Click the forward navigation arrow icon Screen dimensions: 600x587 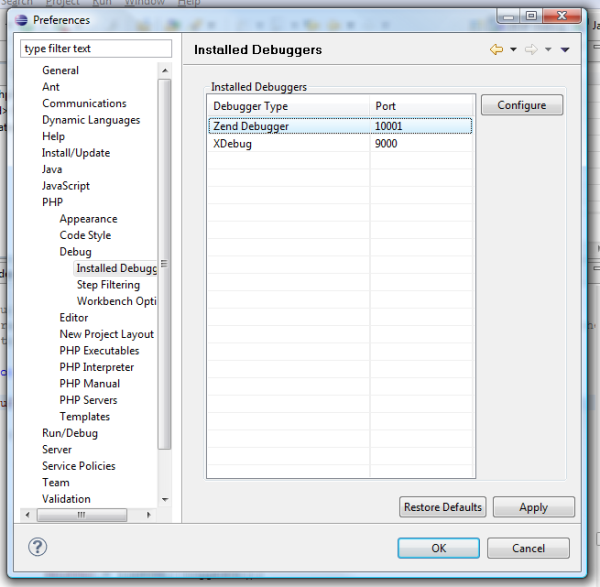pyautogui.click(x=531, y=49)
